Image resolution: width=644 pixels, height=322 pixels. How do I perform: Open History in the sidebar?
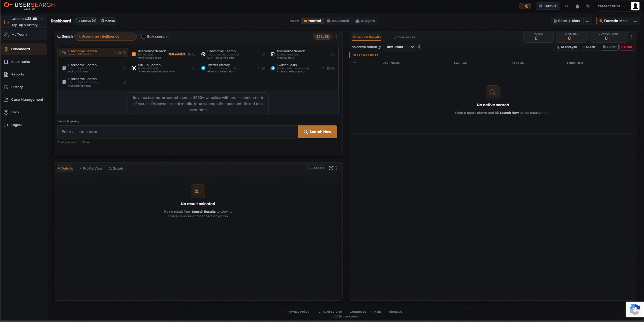click(24, 87)
